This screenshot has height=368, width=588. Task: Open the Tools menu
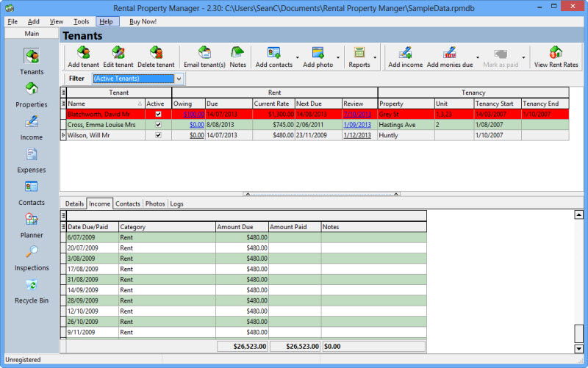(x=81, y=21)
